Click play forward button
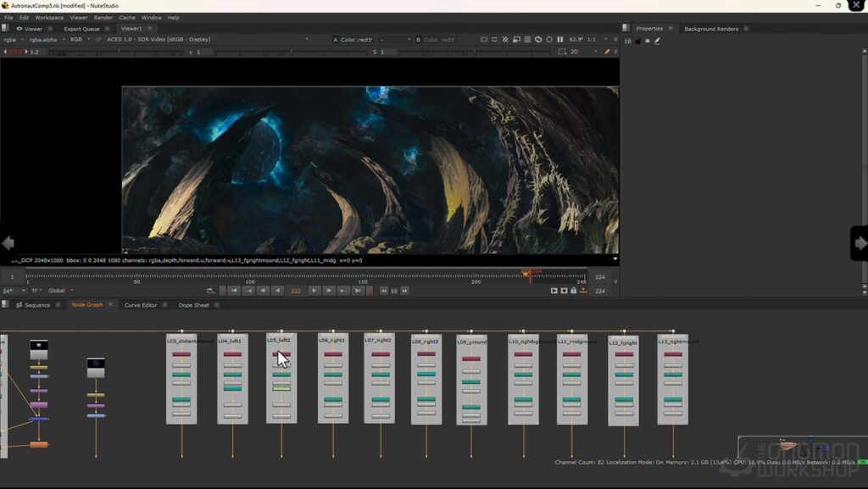Screen dimensions: 868x489 [314, 291]
